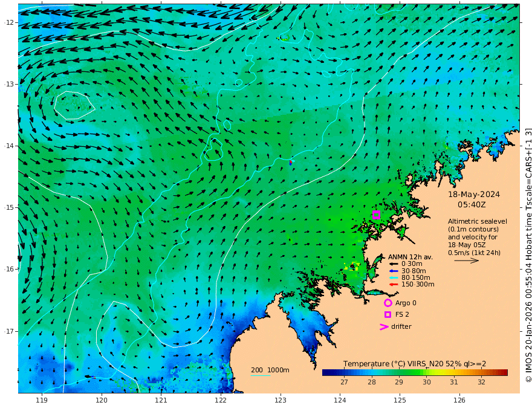Click the blue 30-80m arrow legend icon
The height and width of the screenshot is (411, 532).
coord(393,271)
